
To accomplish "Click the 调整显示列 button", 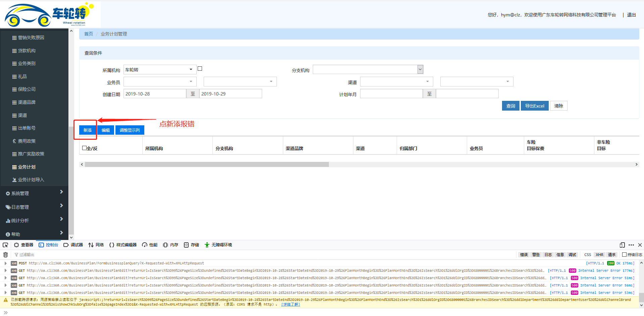I will [130, 130].
